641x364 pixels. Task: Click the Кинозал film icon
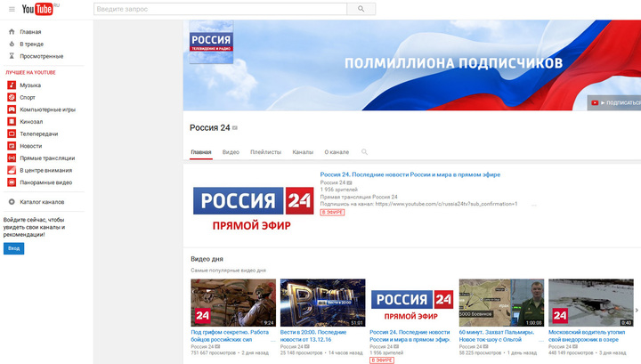pos(12,121)
